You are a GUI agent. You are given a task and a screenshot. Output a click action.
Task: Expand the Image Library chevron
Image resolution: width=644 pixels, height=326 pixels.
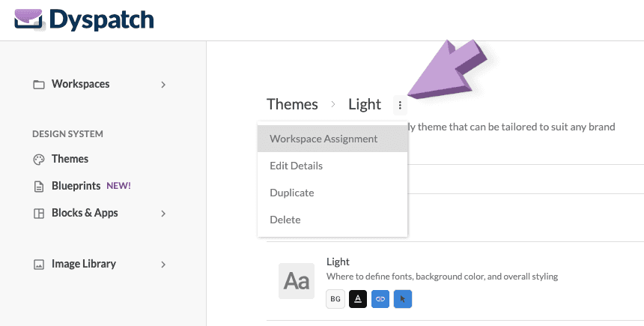point(163,265)
